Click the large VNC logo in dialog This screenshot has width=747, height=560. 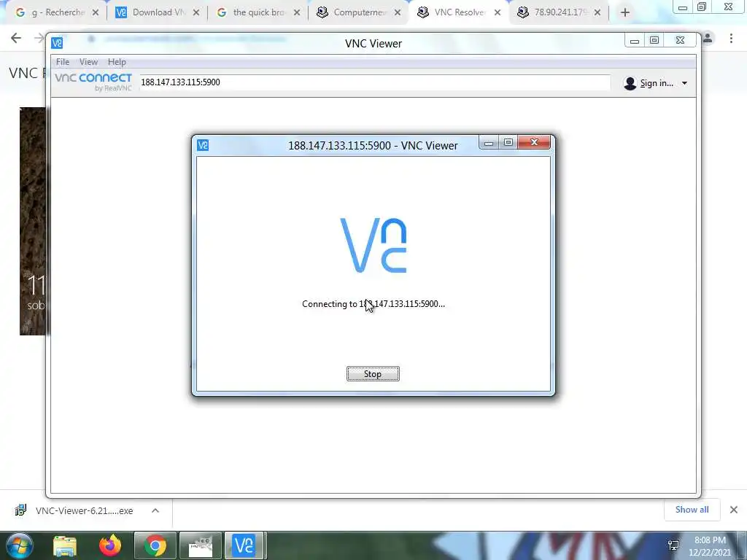[x=373, y=245]
